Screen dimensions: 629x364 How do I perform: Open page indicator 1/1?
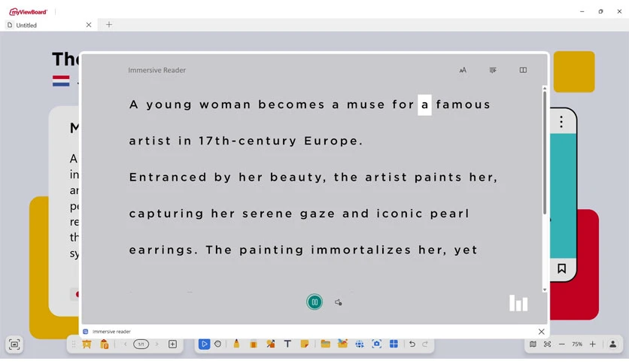tap(141, 344)
